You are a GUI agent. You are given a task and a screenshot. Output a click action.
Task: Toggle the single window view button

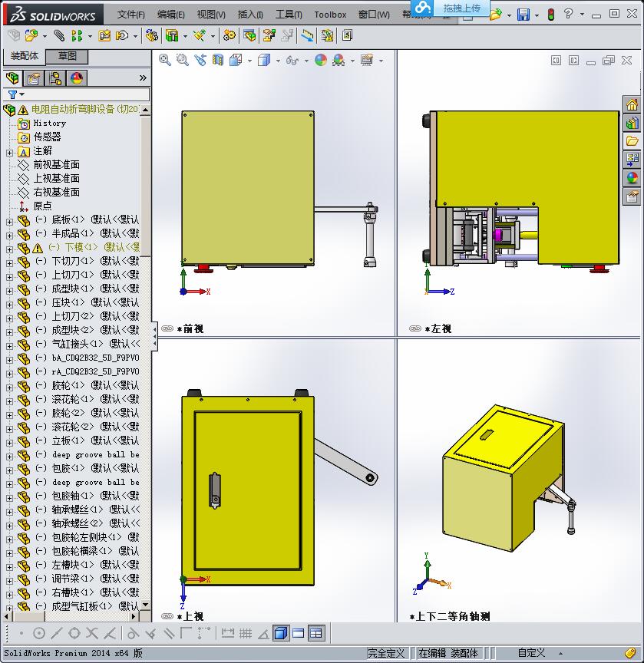(299, 633)
